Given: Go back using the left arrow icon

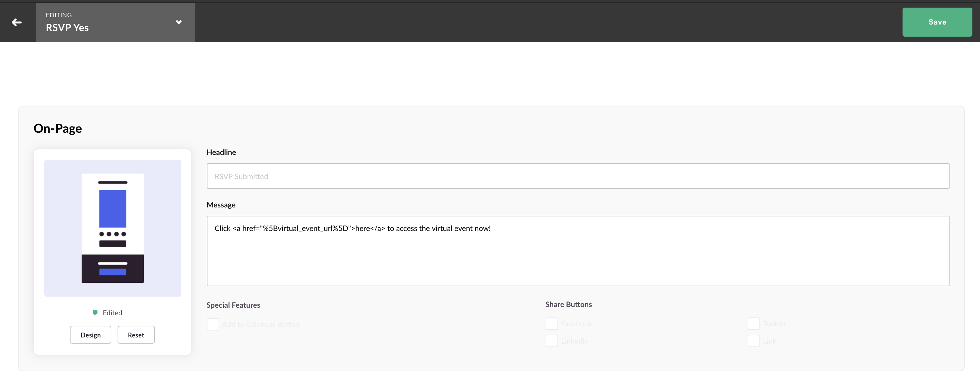Looking at the screenshot, I should (x=17, y=22).
